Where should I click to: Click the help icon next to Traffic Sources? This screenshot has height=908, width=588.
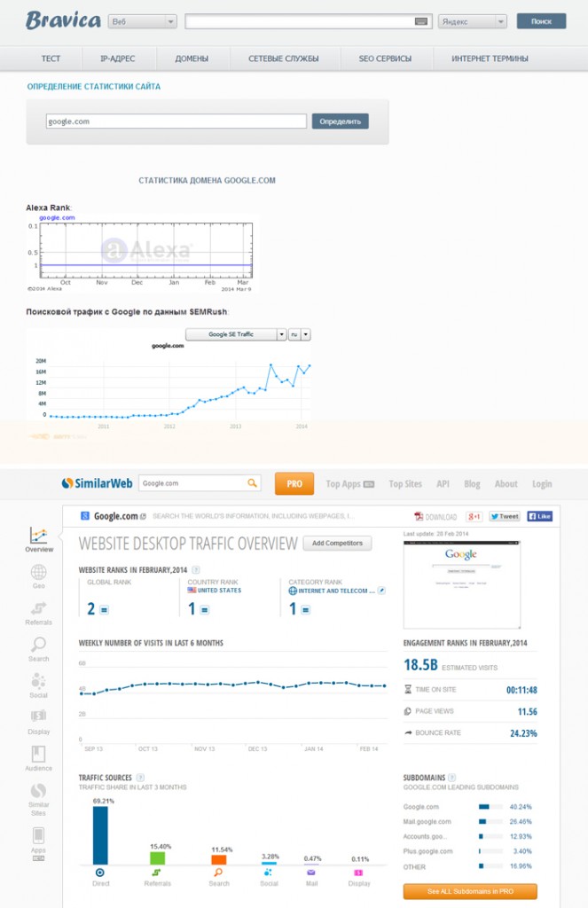tap(140, 778)
